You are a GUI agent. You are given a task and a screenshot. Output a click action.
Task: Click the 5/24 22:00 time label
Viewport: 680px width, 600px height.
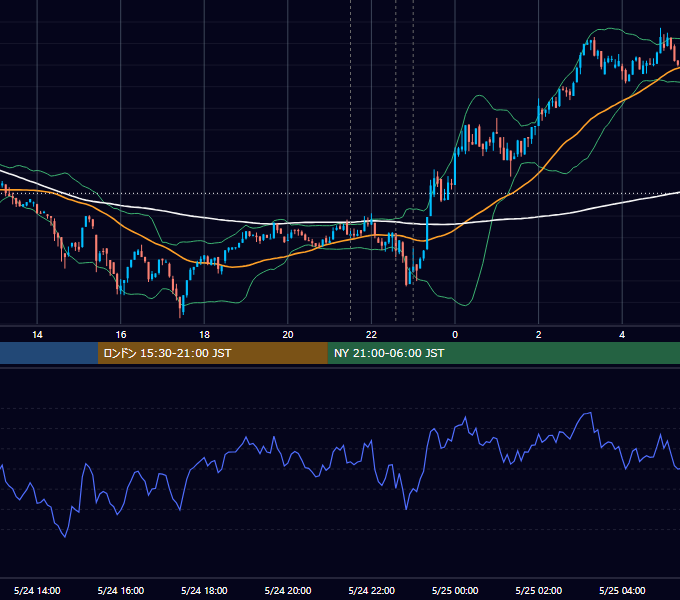372,590
